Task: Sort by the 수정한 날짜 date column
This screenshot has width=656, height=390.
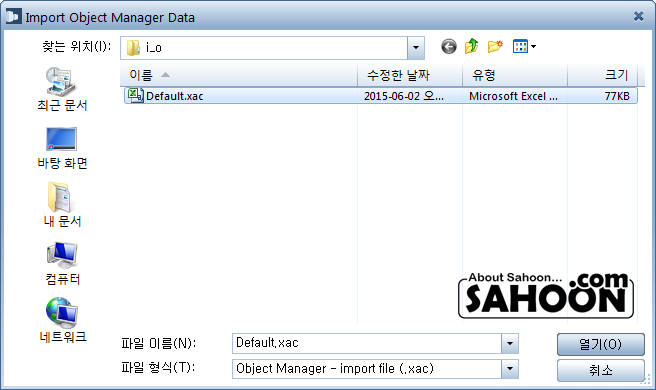Action: pos(410,75)
